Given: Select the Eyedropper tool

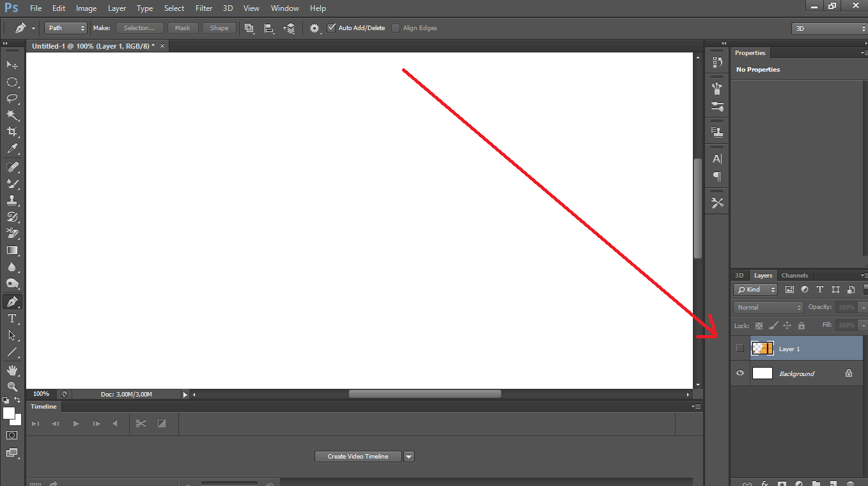Looking at the screenshot, I should click(x=12, y=148).
